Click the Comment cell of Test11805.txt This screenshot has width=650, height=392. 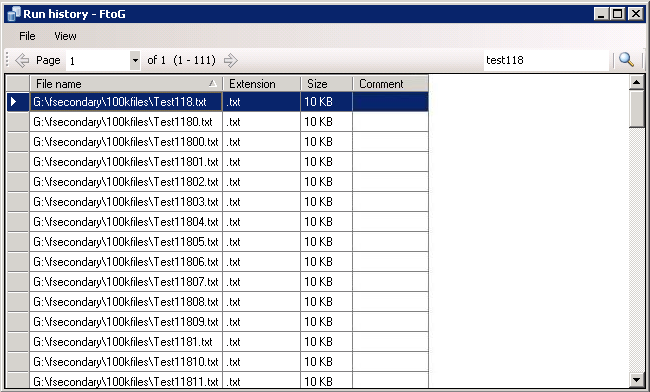(390, 242)
